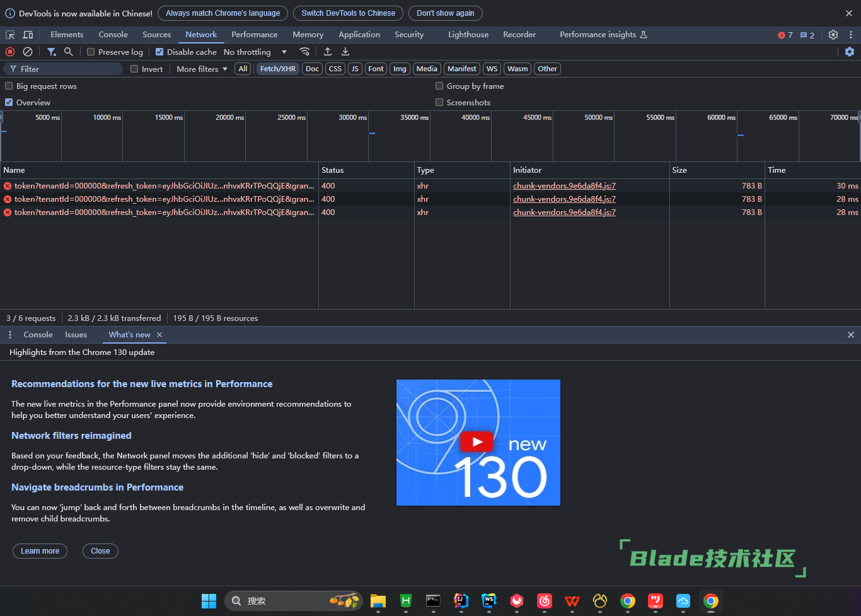861x616 pixels.
Task: Filter by JS resource type
Action: tap(355, 69)
